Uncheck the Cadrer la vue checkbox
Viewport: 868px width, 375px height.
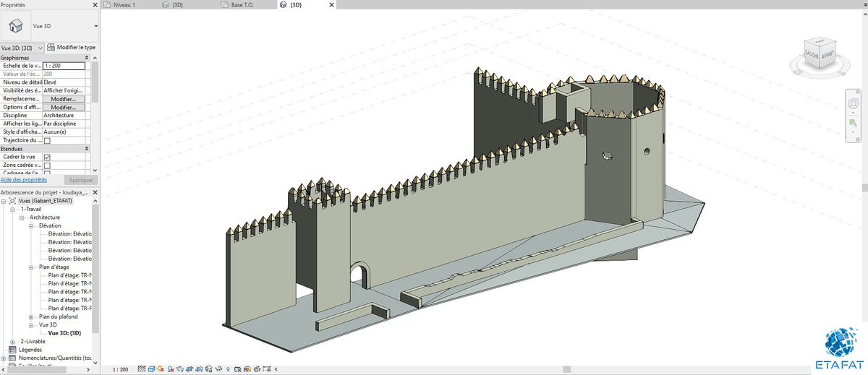tap(47, 157)
